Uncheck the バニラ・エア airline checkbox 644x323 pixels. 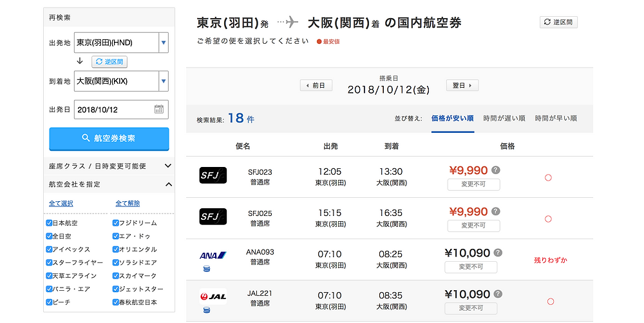[x=49, y=289]
